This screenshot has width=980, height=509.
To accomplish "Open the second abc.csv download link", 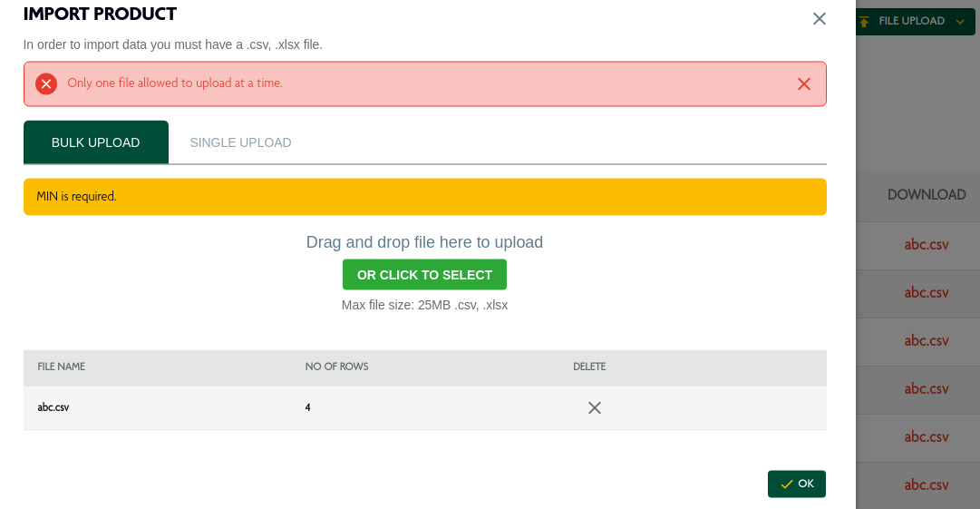I will click(x=927, y=293).
